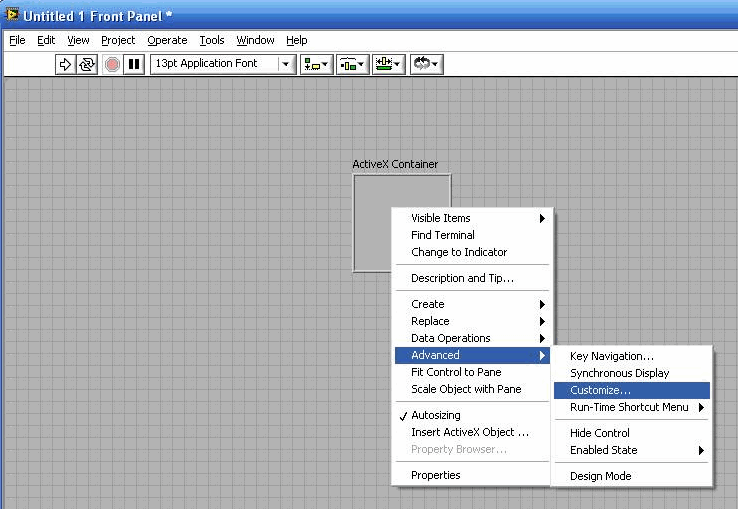The image size is (738, 509).
Task: Open the Align Objects toolbar menu
Action: (x=316, y=64)
